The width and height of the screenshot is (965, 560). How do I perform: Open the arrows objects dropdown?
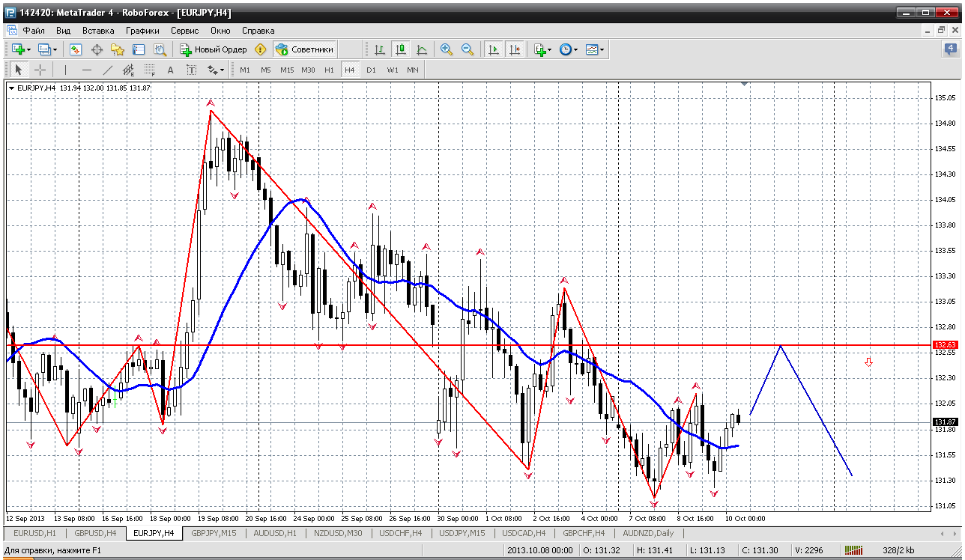(x=216, y=70)
